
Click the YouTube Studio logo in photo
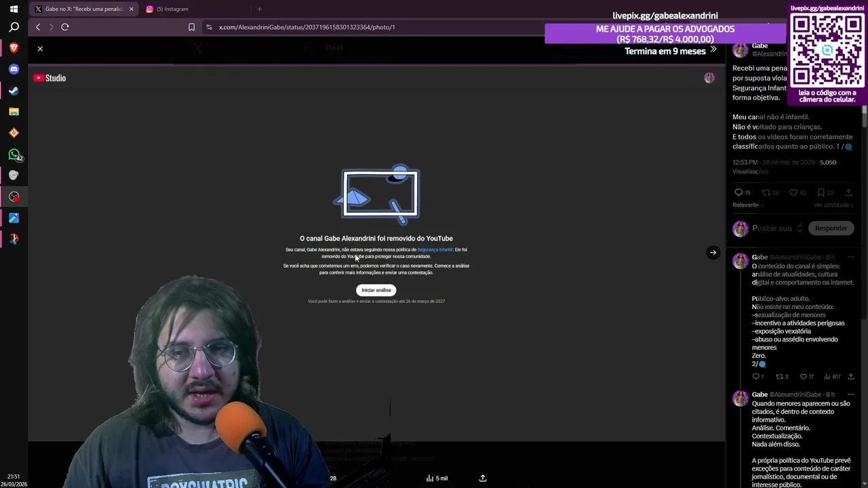(x=50, y=78)
